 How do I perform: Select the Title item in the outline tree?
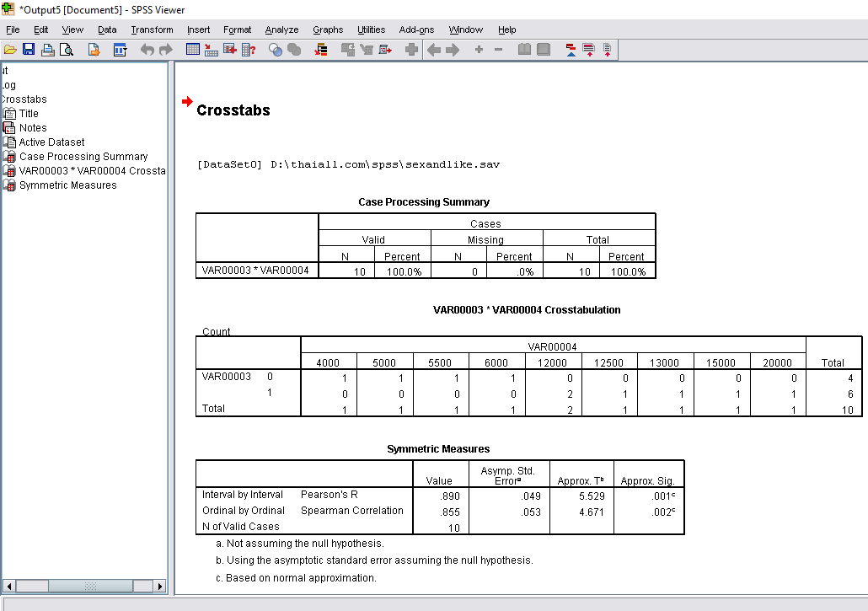pos(29,114)
